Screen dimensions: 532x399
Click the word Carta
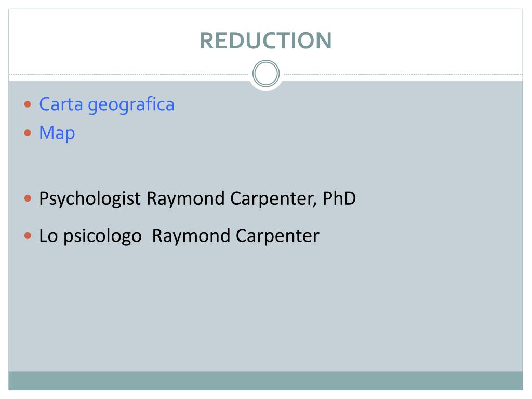point(61,104)
